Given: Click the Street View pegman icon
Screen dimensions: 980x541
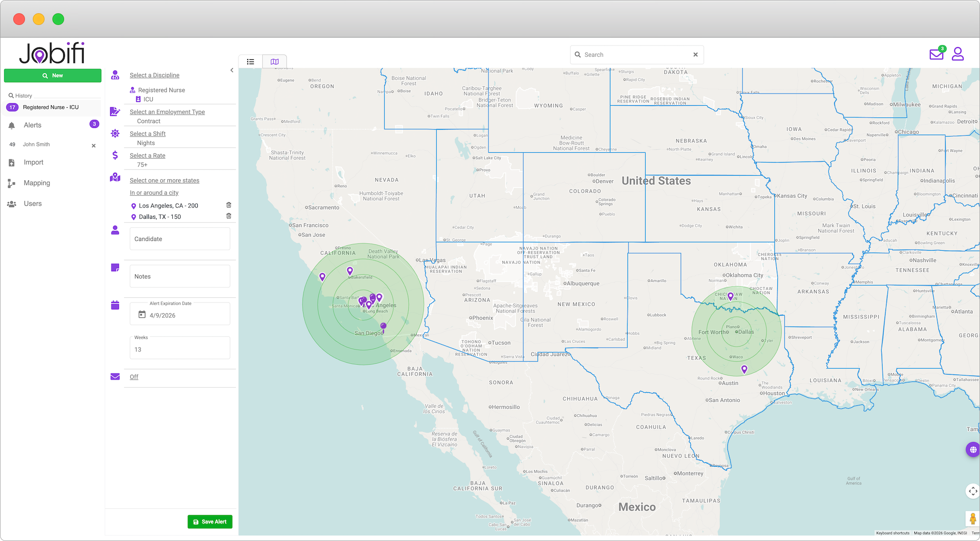Looking at the screenshot, I should pyautogui.click(x=972, y=519).
